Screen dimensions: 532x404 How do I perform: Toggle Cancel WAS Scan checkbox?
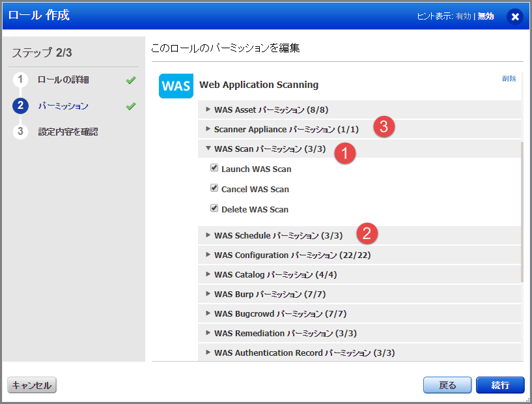(214, 188)
